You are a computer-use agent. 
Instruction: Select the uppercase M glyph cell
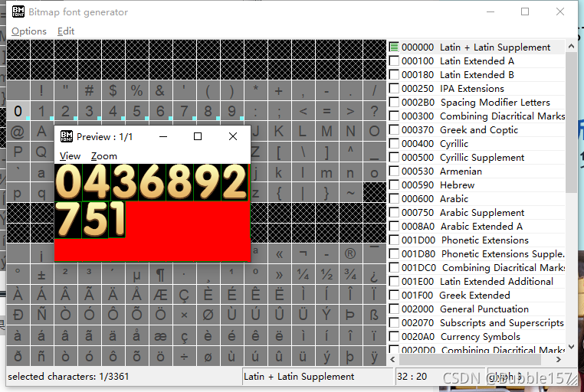(326, 131)
